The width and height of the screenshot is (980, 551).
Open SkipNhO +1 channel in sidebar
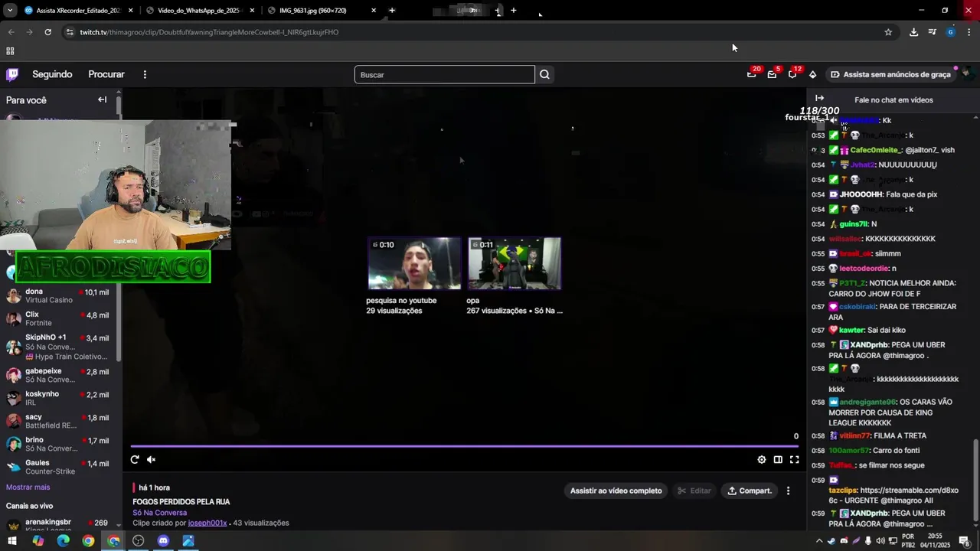(60, 347)
